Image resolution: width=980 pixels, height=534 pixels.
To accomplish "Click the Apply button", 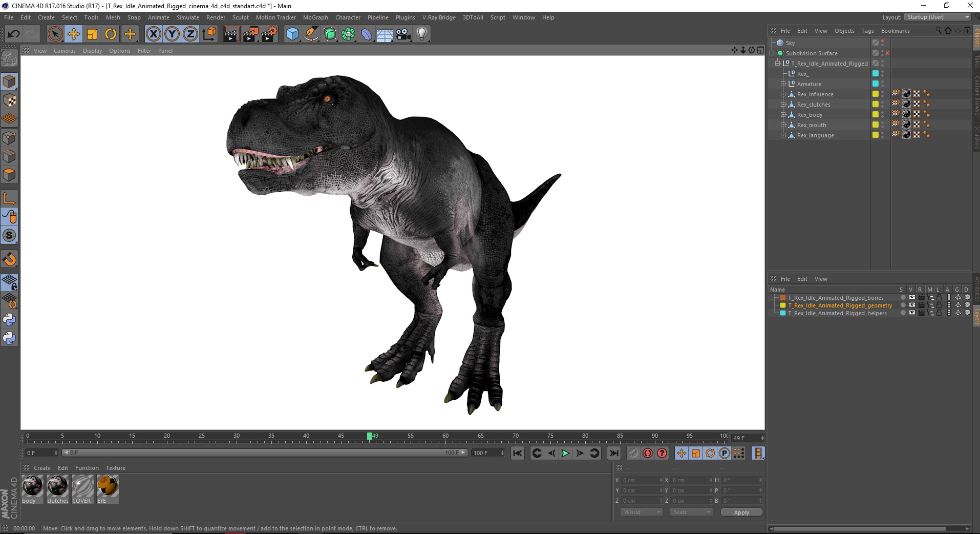I will point(741,512).
